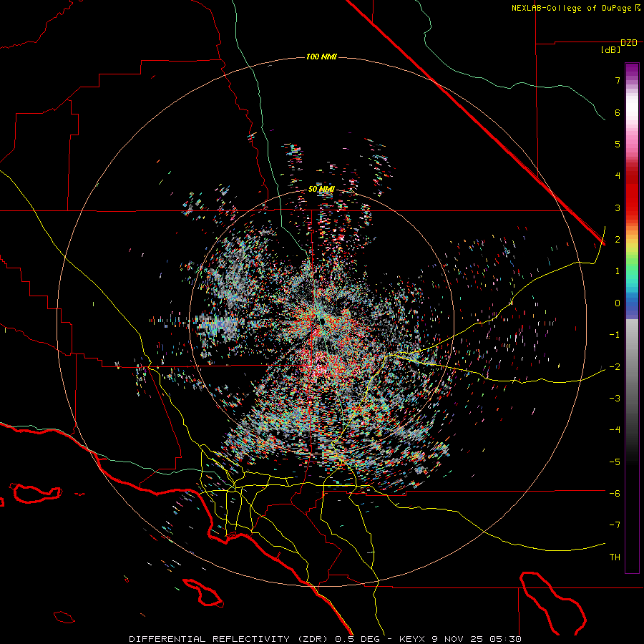644x644 pixels.
Task: Click the 100 NMI range ring label
Action: click(x=321, y=57)
